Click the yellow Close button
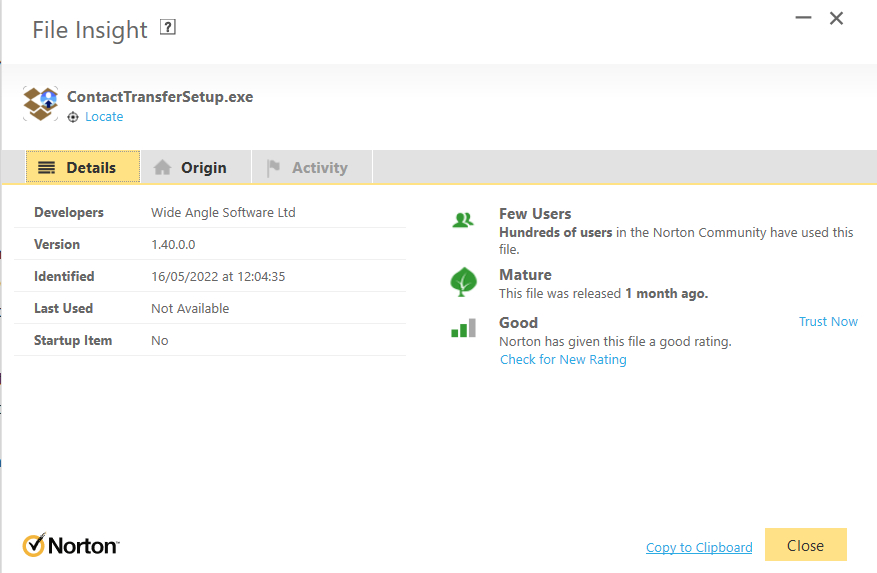 coord(805,544)
